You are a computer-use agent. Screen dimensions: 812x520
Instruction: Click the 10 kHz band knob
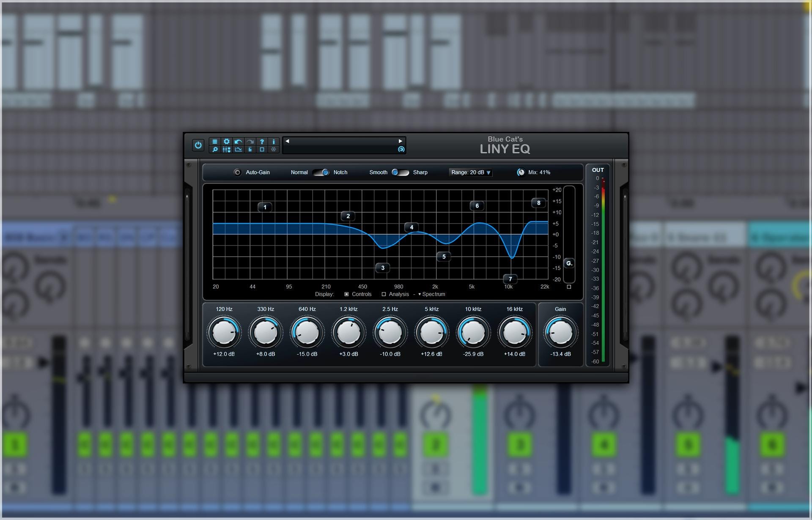tap(473, 332)
